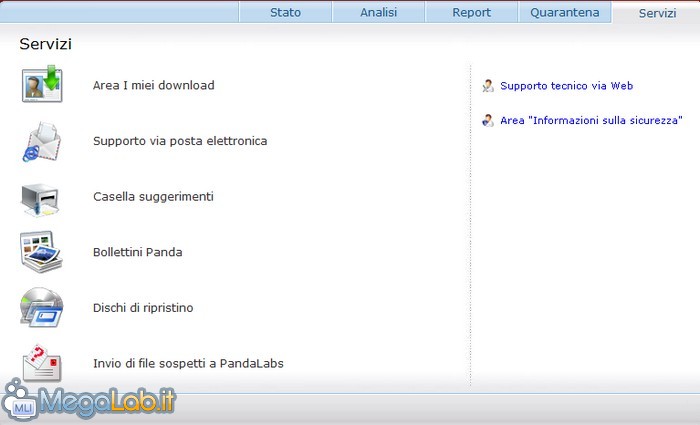This screenshot has width=700, height=425.
Task: Click the email support envelope icon
Action: tap(42, 141)
